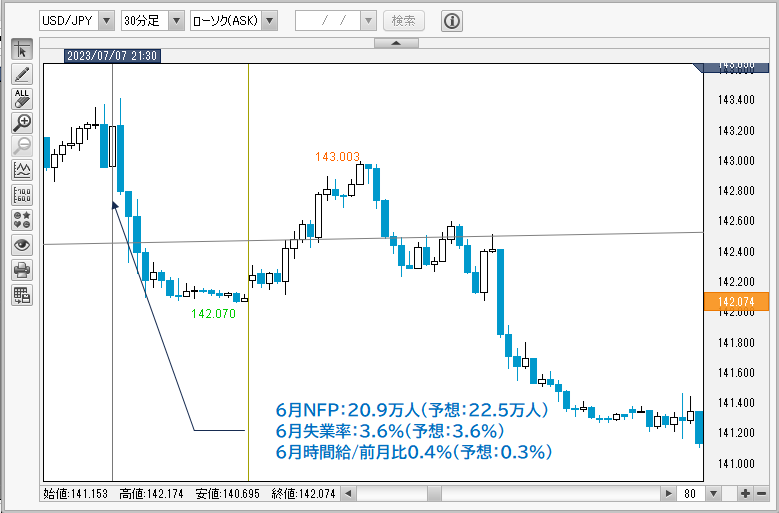This screenshot has height=513, width=779.
Task: Click the 143.400 price axis label
Action: [x=736, y=100]
